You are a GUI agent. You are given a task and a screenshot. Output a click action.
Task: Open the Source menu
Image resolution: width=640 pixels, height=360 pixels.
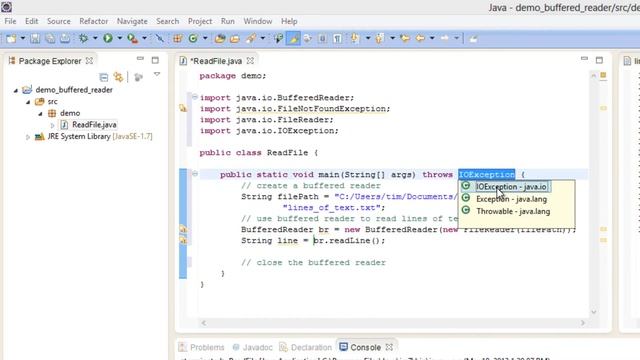59,21
